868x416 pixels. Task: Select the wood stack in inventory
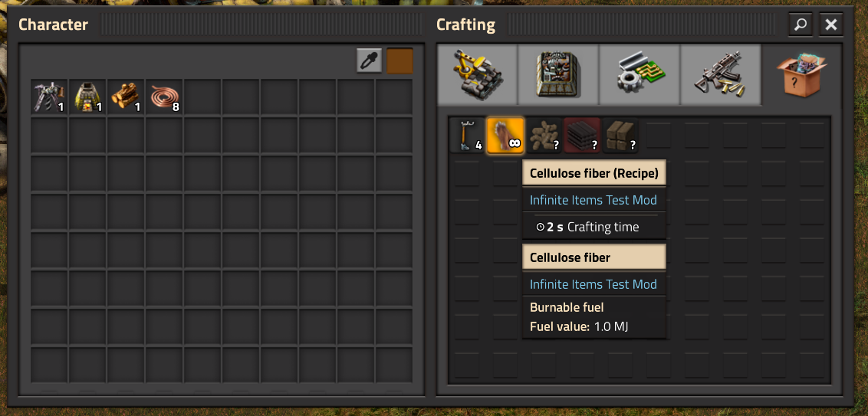click(126, 97)
